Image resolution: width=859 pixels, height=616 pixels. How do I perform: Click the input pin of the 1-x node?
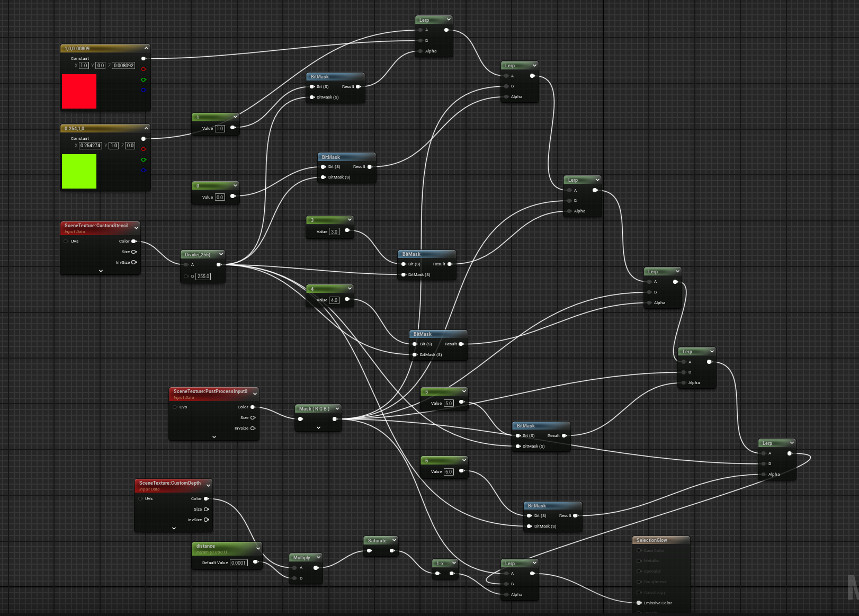click(437, 574)
